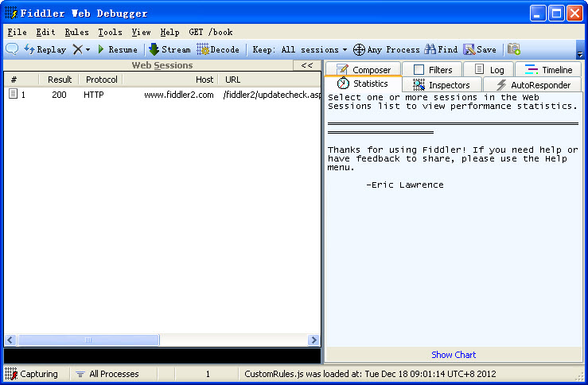Open the AutoResponder tab

tap(533, 85)
